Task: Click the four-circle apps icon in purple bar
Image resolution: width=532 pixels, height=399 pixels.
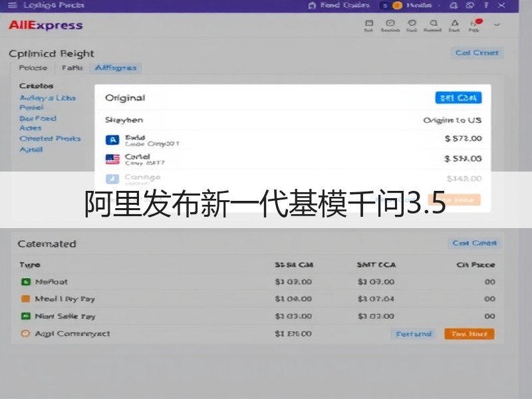Action: tap(470, 5)
